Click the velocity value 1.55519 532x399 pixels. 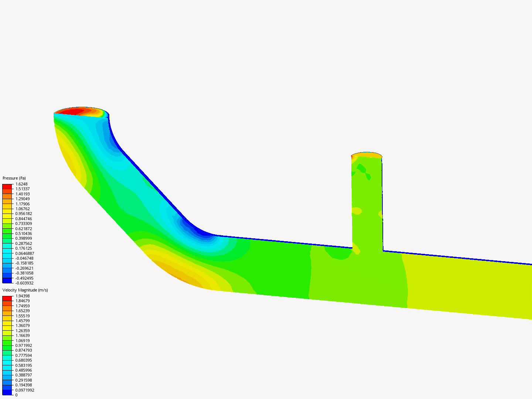[x=23, y=316]
